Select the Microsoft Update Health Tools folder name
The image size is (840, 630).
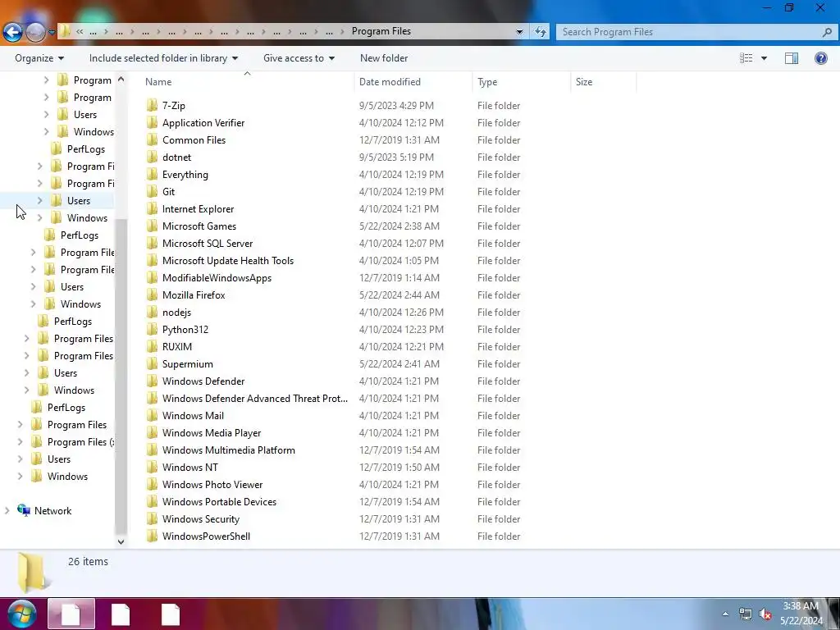click(x=228, y=260)
